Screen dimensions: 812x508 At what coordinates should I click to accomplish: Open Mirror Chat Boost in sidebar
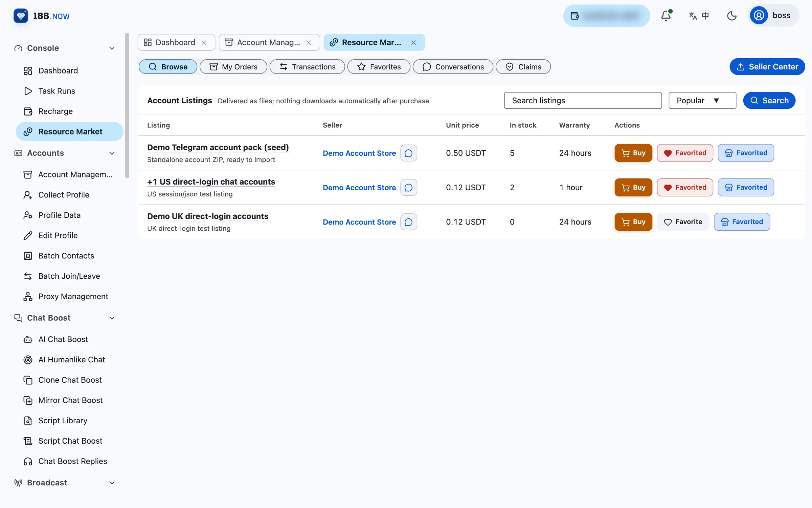[x=69, y=400]
